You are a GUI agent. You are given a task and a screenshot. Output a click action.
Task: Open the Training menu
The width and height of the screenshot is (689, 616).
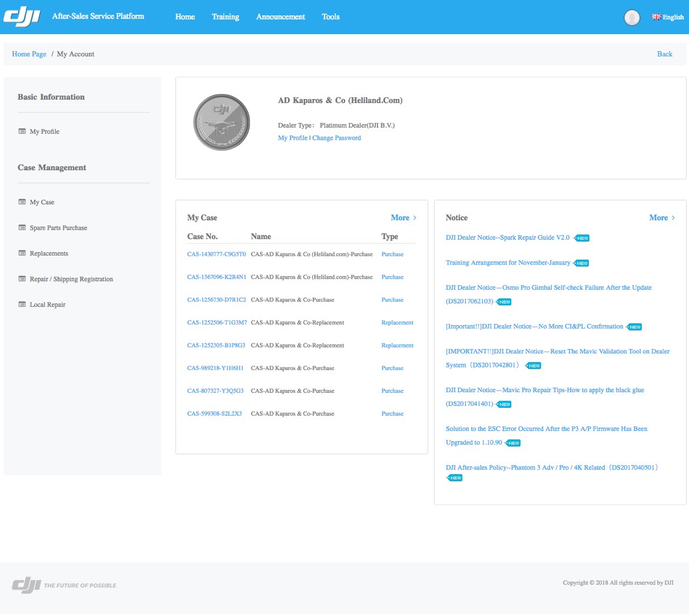[226, 17]
